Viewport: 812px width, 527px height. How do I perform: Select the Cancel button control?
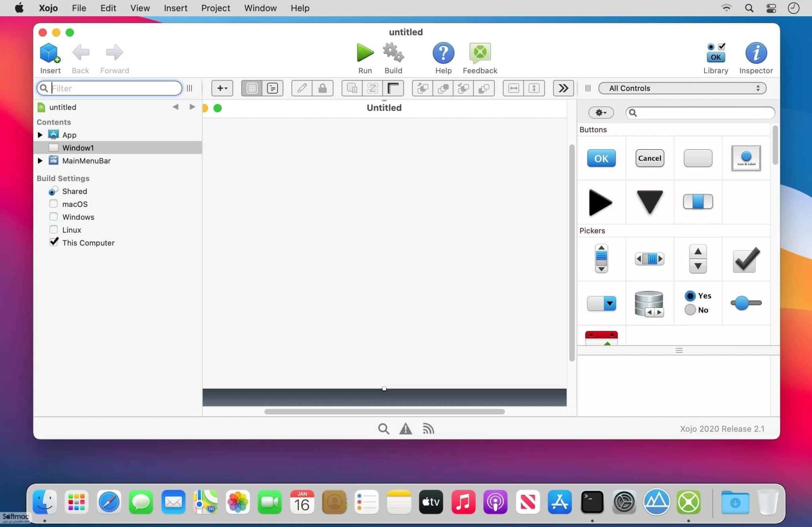pos(649,158)
